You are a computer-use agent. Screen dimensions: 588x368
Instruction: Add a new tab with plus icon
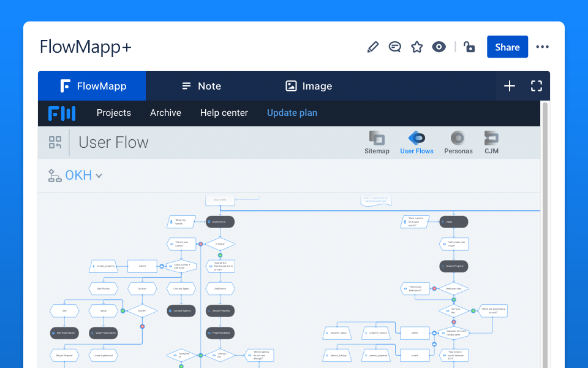click(510, 86)
